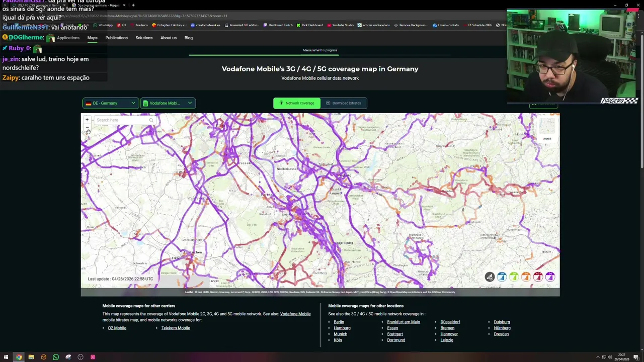Open the DE - Germany country dropdown
644x362 pixels.
pos(111,103)
